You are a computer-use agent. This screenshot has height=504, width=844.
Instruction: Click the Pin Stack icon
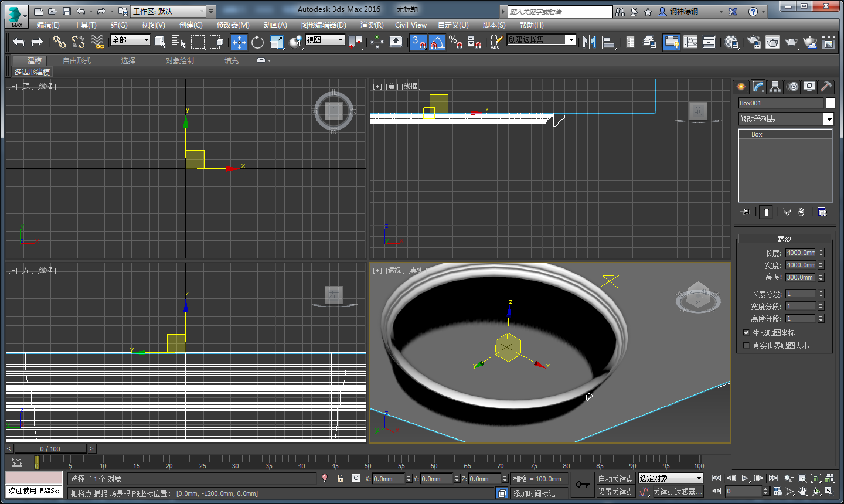[x=745, y=212]
